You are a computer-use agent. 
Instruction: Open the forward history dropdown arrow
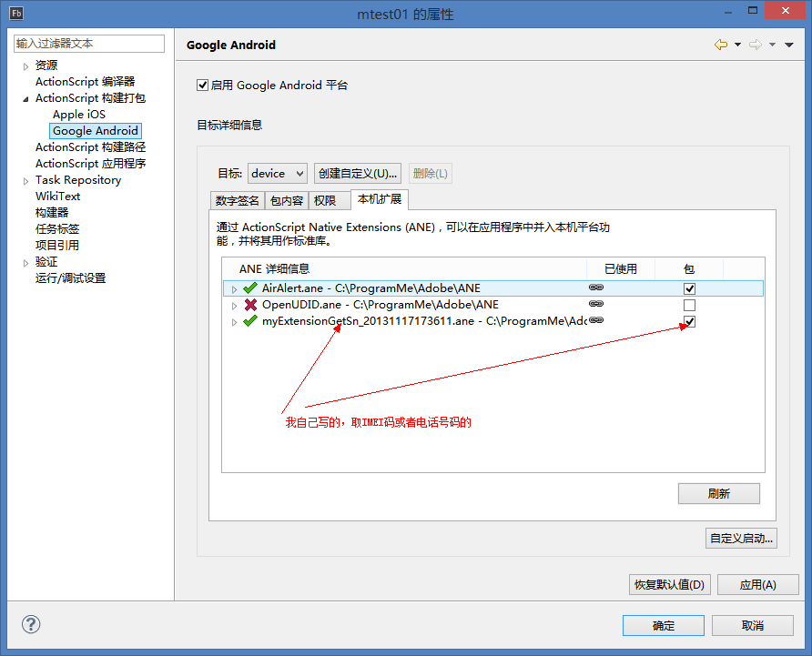772,45
